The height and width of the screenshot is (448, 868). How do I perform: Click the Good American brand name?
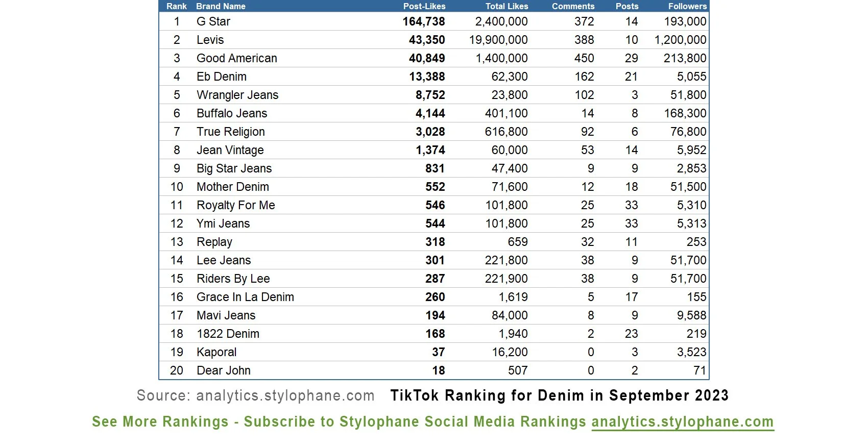pos(237,58)
